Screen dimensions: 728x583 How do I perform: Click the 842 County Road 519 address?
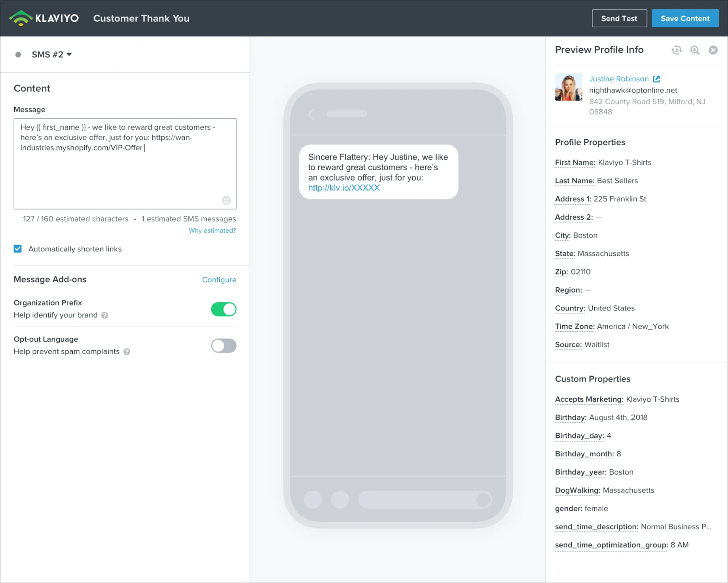tap(647, 107)
